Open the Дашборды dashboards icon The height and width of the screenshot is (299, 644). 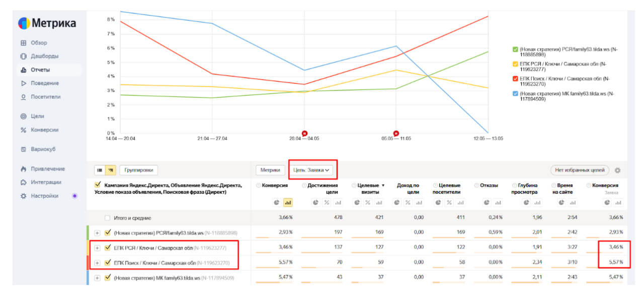tap(23, 56)
